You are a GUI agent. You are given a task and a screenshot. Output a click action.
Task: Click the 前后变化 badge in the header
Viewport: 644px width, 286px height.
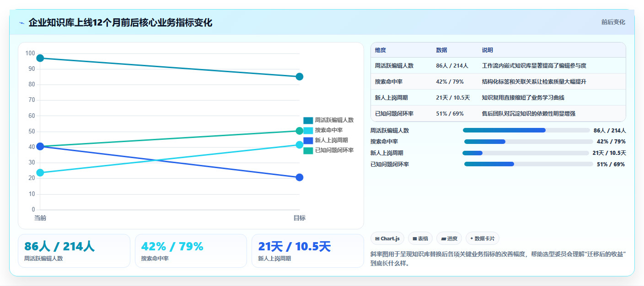coord(613,22)
